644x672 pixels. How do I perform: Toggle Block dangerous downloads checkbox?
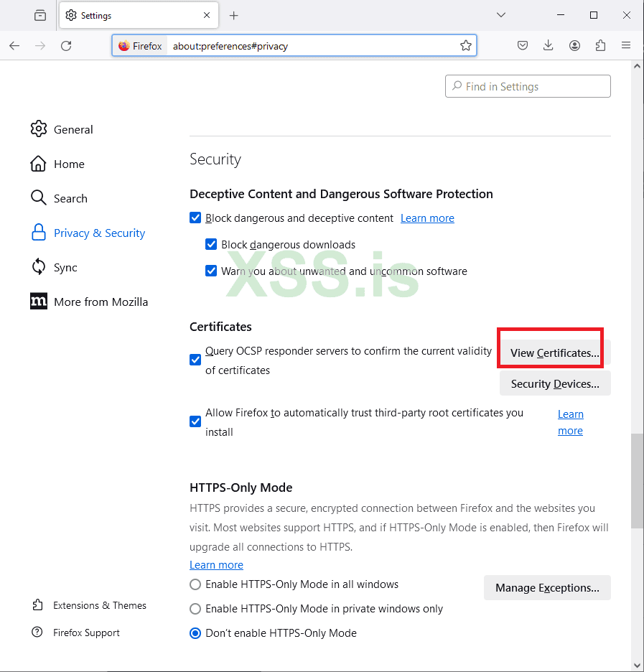pyautogui.click(x=211, y=244)
